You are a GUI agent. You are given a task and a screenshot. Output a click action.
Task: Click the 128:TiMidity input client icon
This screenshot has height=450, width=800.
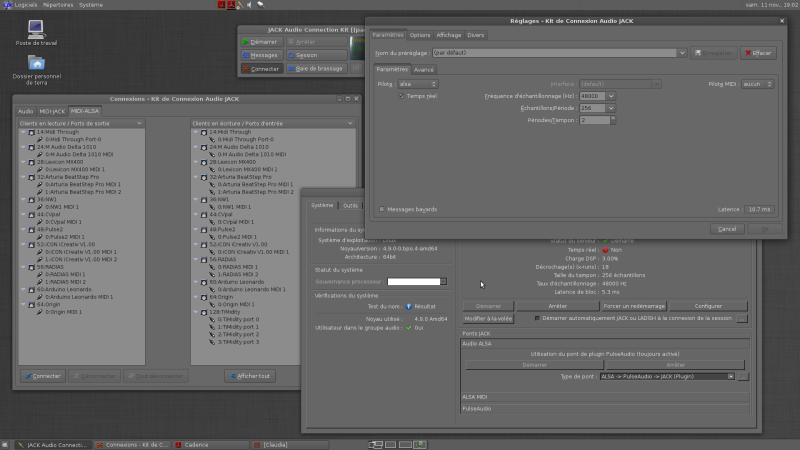click(204, 311)
